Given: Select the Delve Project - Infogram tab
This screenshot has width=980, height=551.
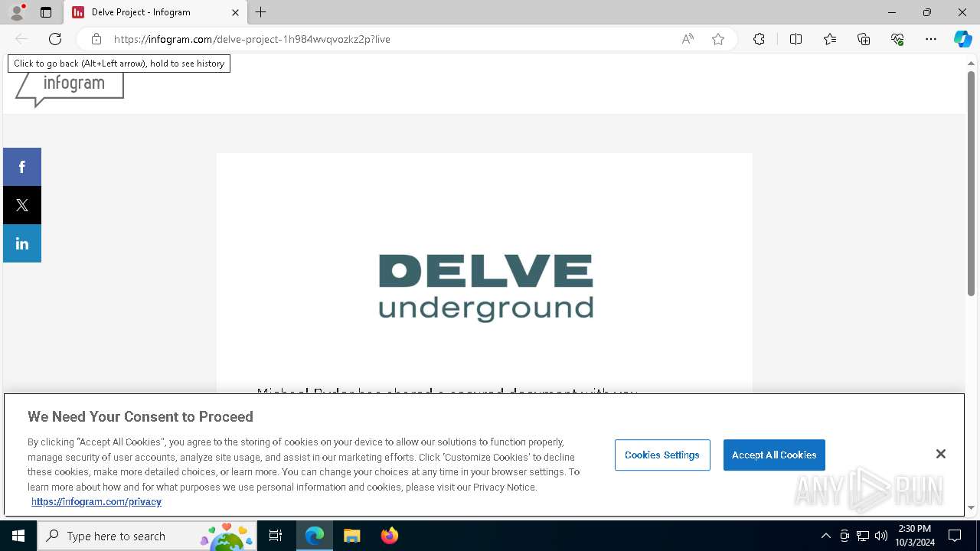Looking at the screenshot, I should 155,12.
